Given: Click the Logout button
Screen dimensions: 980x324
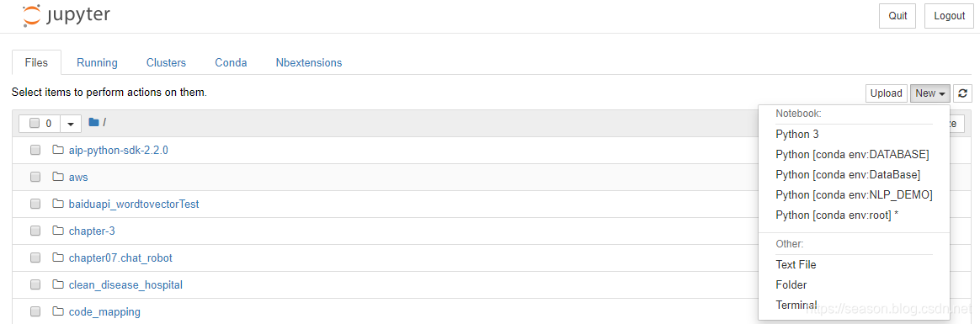Looking at the screenshot, I should click(x=950, y=16).
